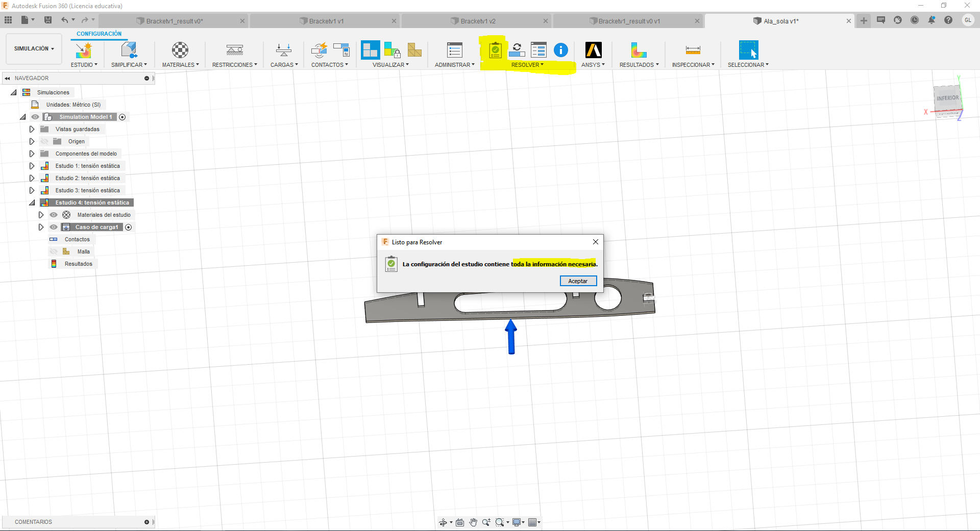The width and height of the screenshot is (980, 531).
Task: Toggle visibility eye of Materiales del estudio
Action: 54,215
